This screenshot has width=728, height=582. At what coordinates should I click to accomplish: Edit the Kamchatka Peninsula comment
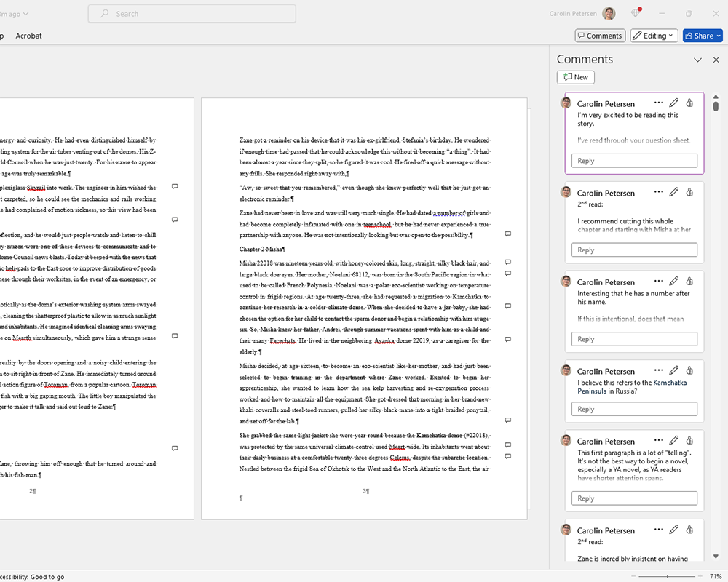point(673,370)
